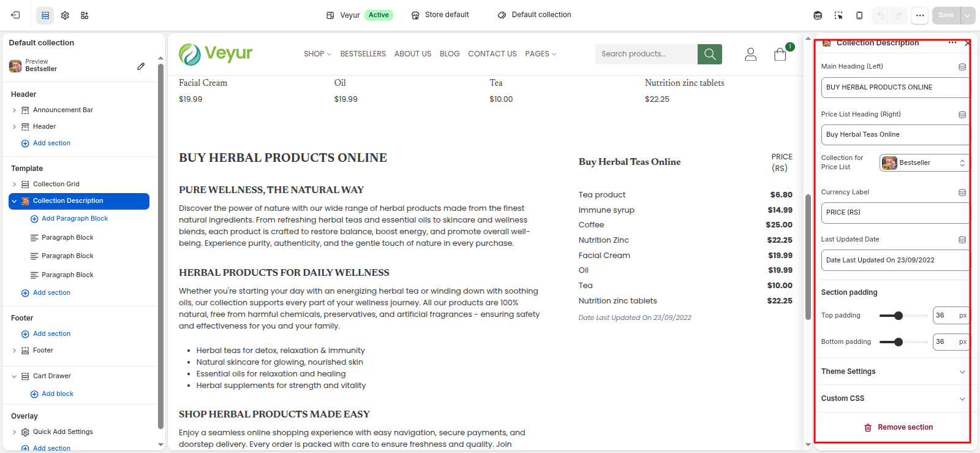The image size is (980, 453).
Task: Click Add section under Template group
Action: point(46,293)
